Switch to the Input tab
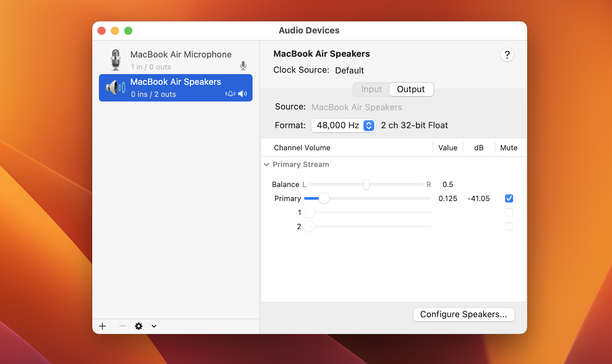This screenshot has width=612, height=364. tap(371, 89)
